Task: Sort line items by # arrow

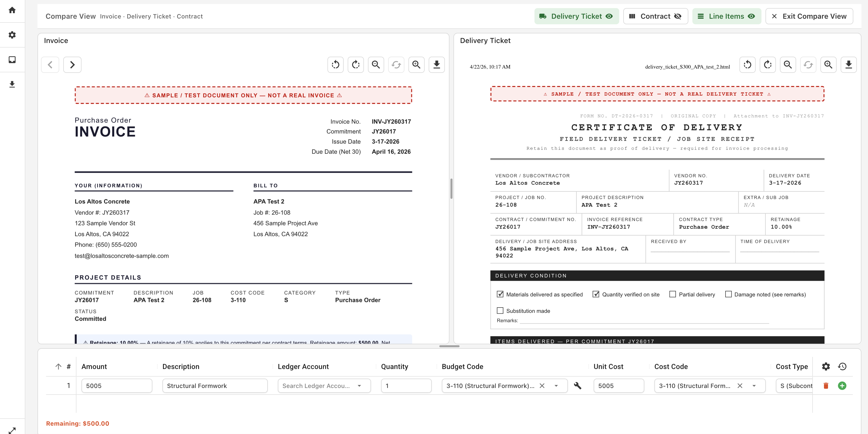Action: pyautogui.click(x=58, y=366)
